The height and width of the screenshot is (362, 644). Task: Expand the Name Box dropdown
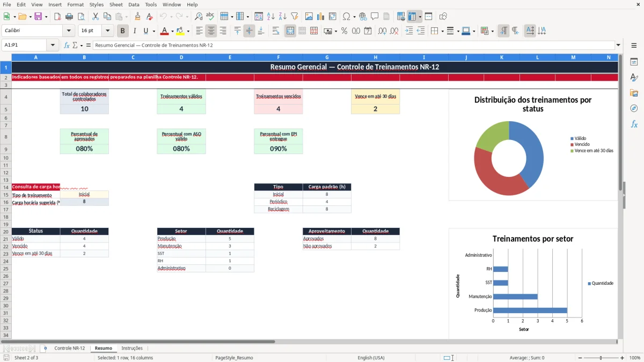pyautogui.click(x=53, y=45)
